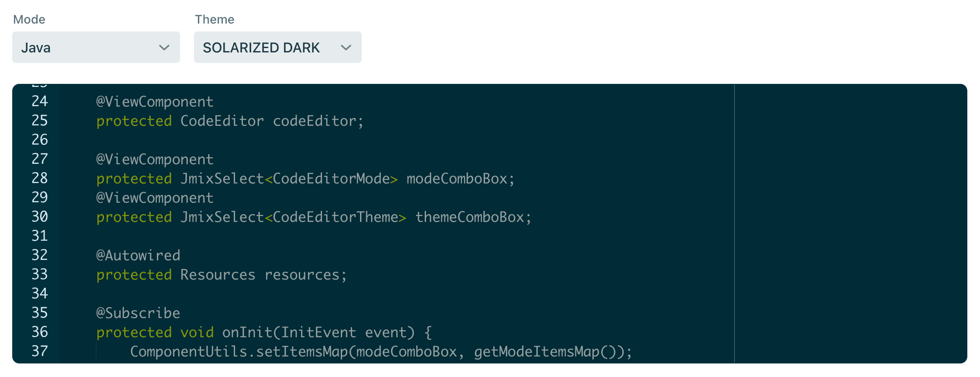Select line number 28 in the gutter
This screenshot has height=377, width=980.
pyautogui.click(x=39, y=178)
